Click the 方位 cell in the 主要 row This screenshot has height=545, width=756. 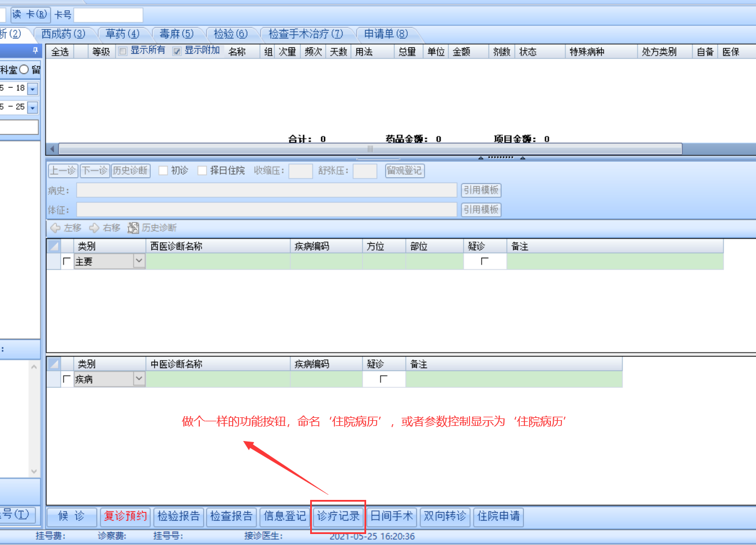[384, 261]
